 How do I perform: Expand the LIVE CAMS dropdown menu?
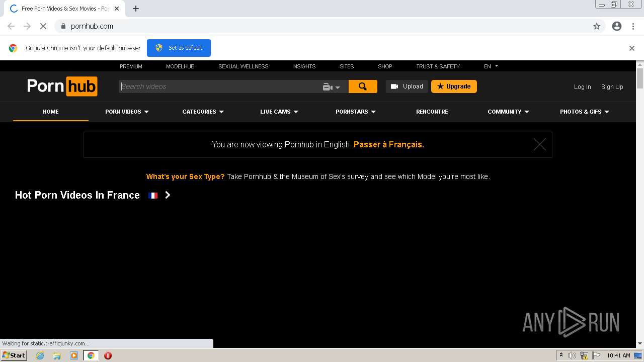[279, 112]
